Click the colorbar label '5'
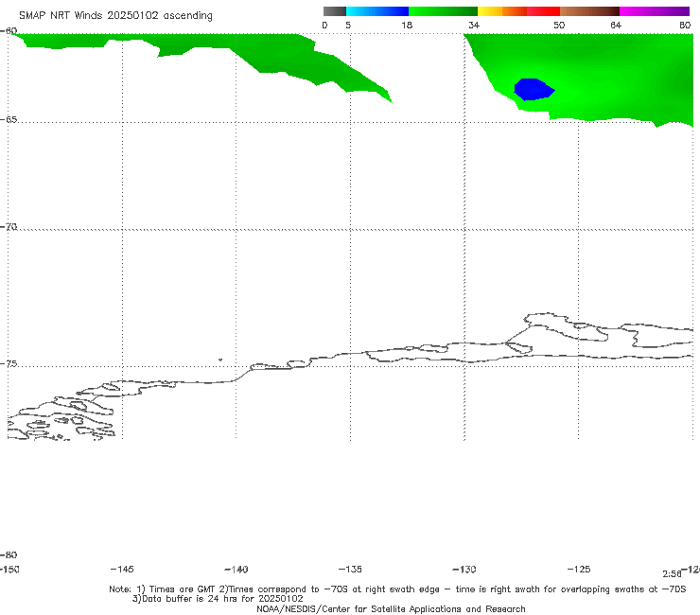The height and width of the screenshot is (615, 700). point(348,26)
